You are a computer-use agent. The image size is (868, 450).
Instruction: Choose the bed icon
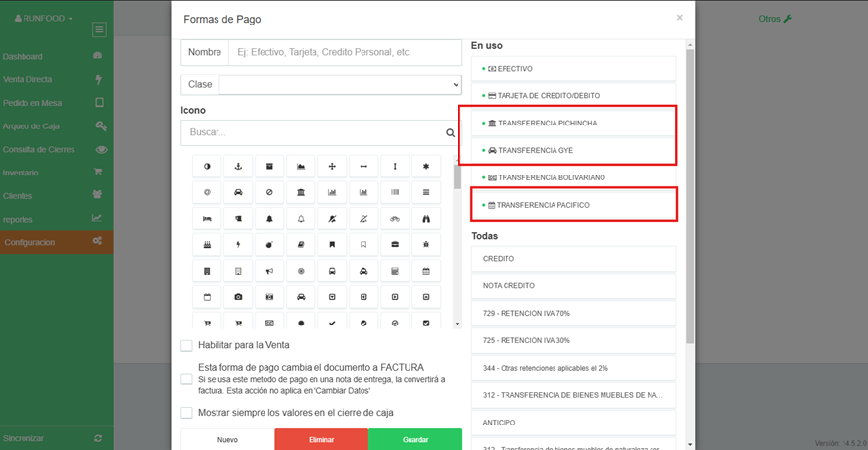(x=207, y=219)
